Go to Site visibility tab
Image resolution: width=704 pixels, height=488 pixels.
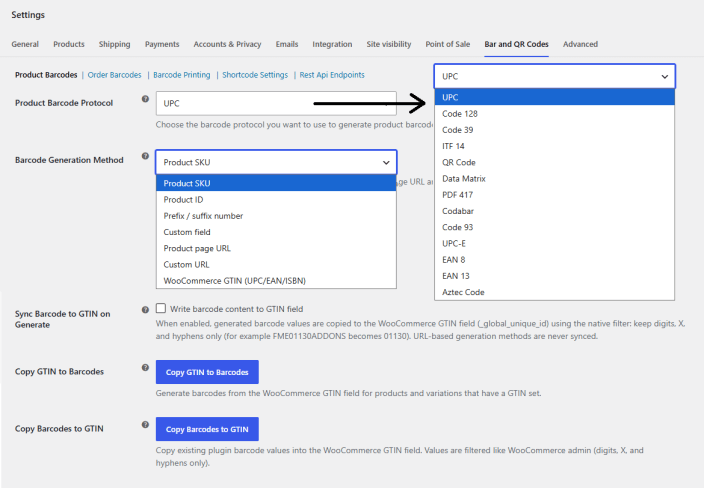[x=389, y=44]
